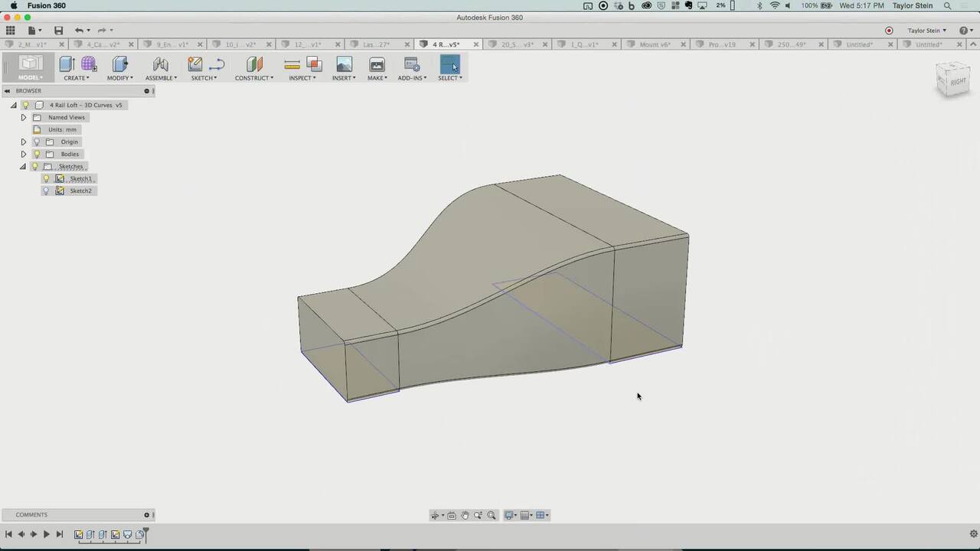Expand the Named Views folder
Viewport: 980px width, 551px height.
point(23,117)
